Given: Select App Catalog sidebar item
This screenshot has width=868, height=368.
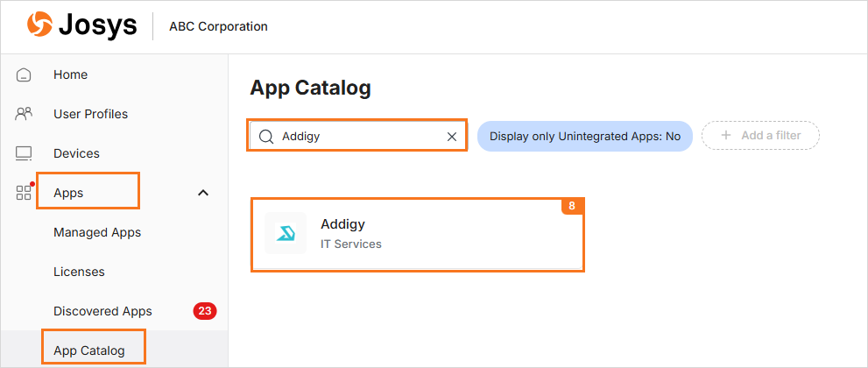Looking at the screenshot, I should pos(89,350).
